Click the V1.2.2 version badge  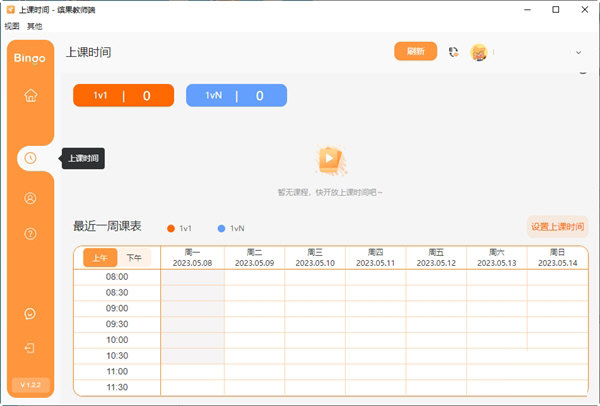click(x=31, y=385)
